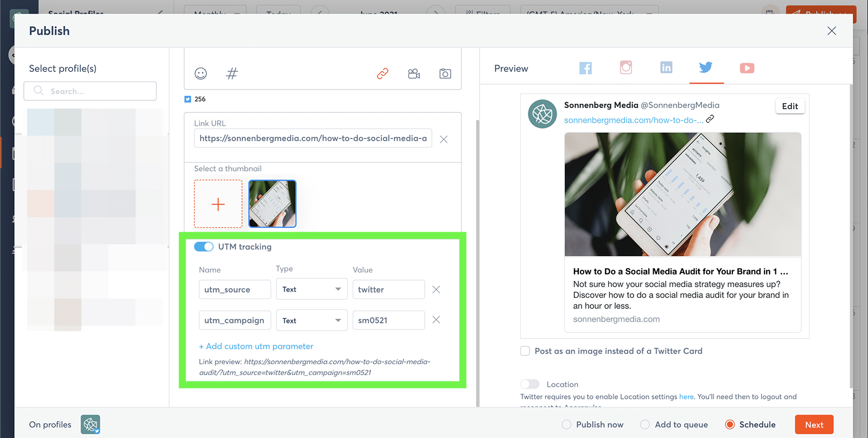This screenshot has width=868, height=438.
Task: Edit the twitter value field
Action: point(388,289)
